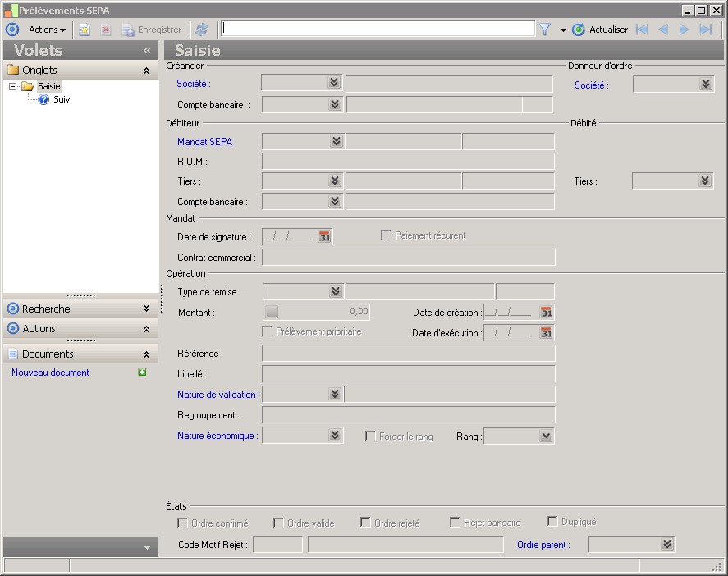
Task: Toggle Paiement récurent checkbox
Action: (x=386, y=235)
